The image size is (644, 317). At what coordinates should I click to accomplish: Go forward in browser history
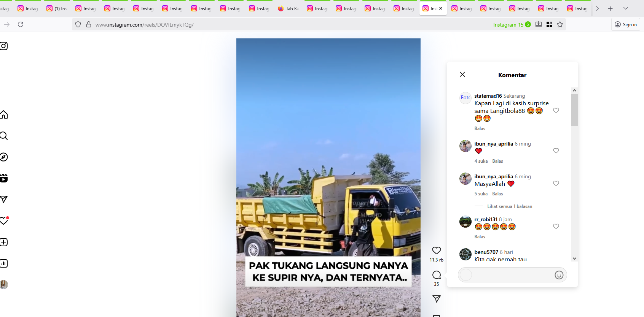(x=6, y=24)
